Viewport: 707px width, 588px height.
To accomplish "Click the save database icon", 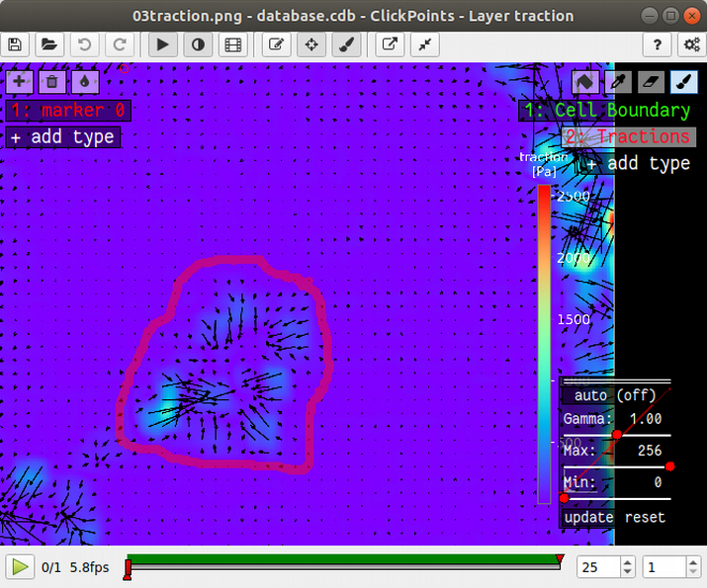I will tap(15, 44).
